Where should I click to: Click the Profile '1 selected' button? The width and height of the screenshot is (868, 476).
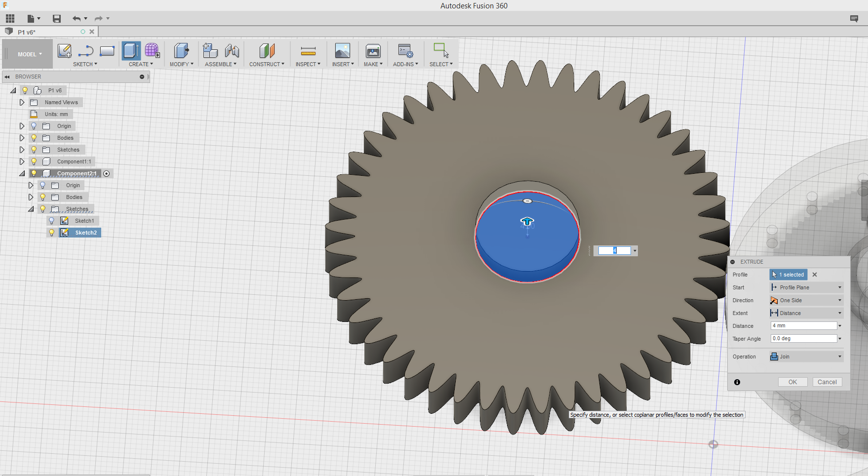788,275
